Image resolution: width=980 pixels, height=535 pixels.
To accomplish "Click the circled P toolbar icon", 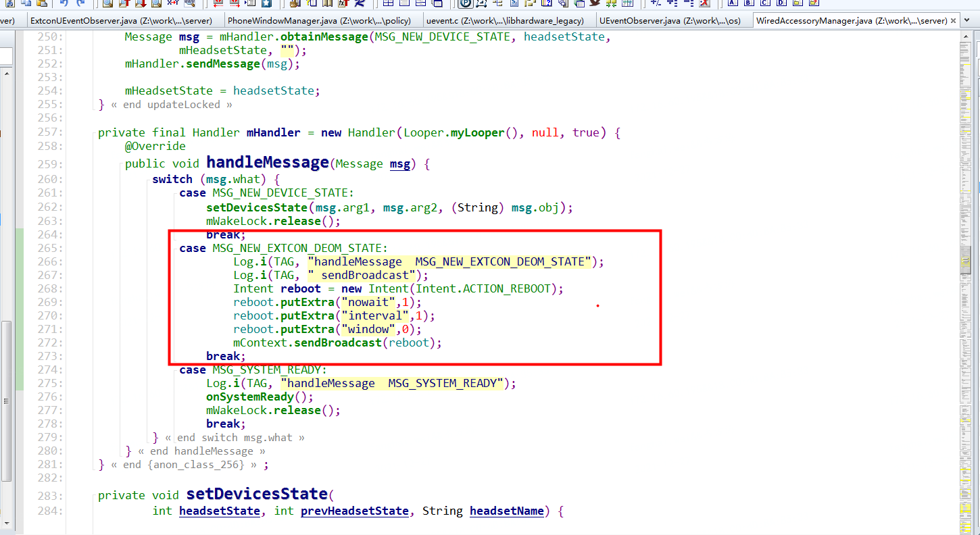I will tap(464, 5).
